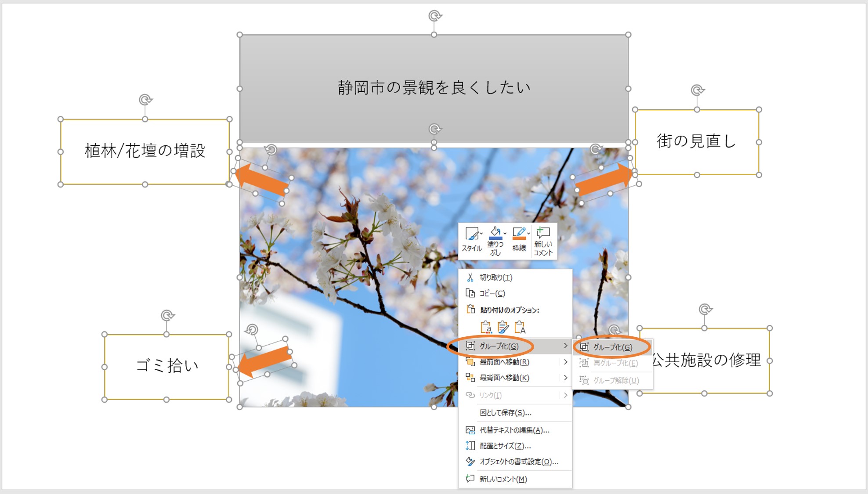Expand the リンク submenu arrow
This screenshot has height=494, width=868.
[565, 396]
